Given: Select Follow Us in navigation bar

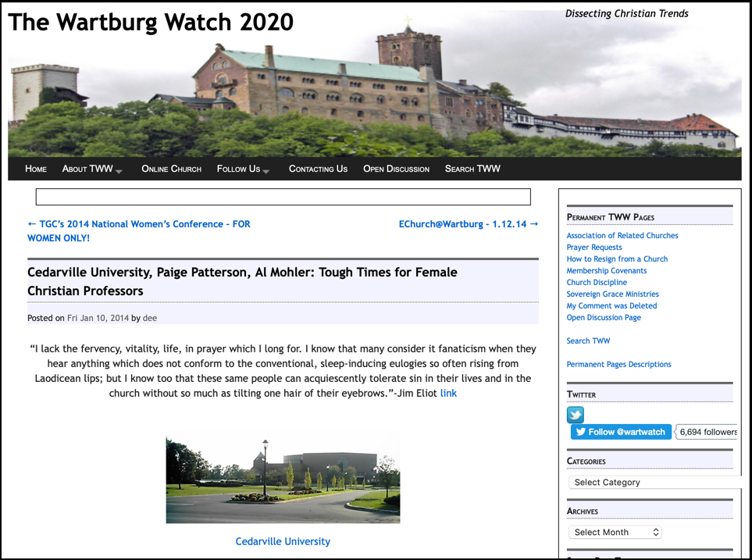Looking at the screenshot, I should 238,169.
